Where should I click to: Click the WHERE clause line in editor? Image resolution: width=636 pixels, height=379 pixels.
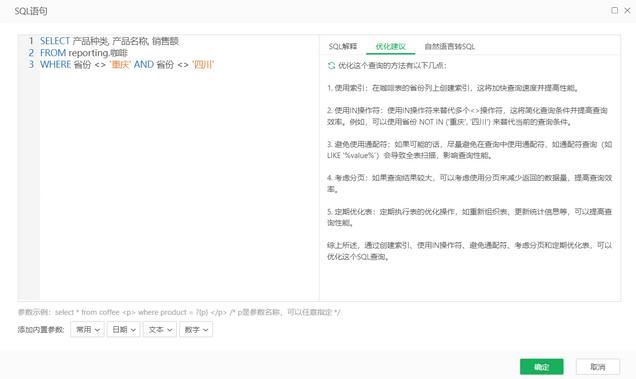[127, 65]
